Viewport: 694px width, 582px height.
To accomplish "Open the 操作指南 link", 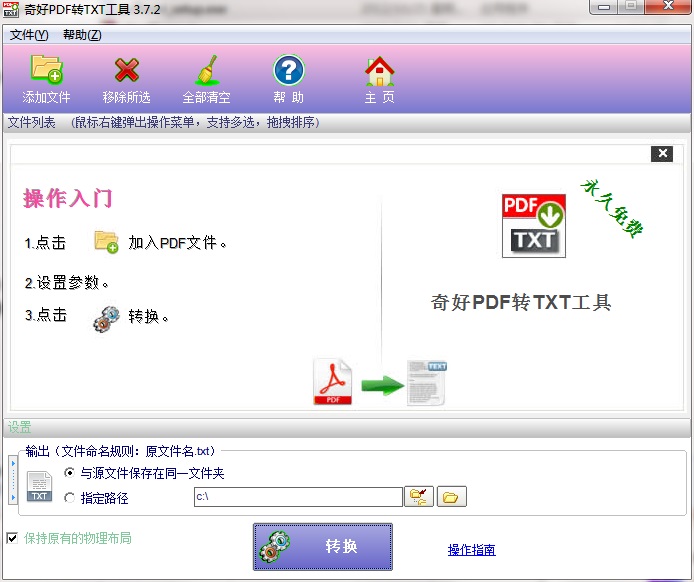I will tap(471, 550).
